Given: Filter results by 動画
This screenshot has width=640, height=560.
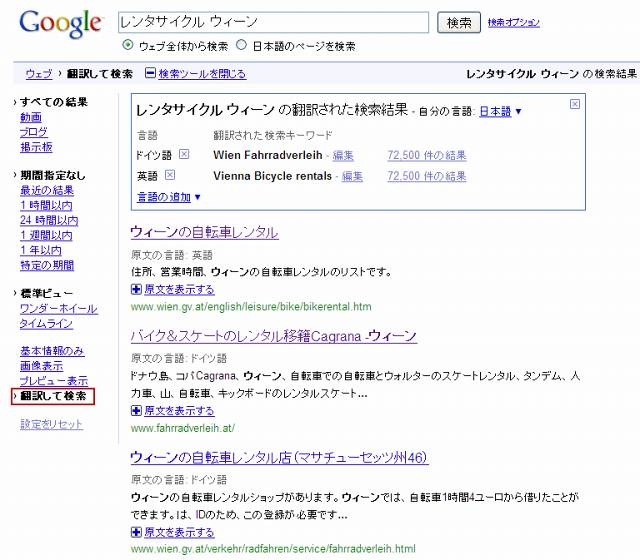Looking at the screenshot, I should click(x=31, y=117).
